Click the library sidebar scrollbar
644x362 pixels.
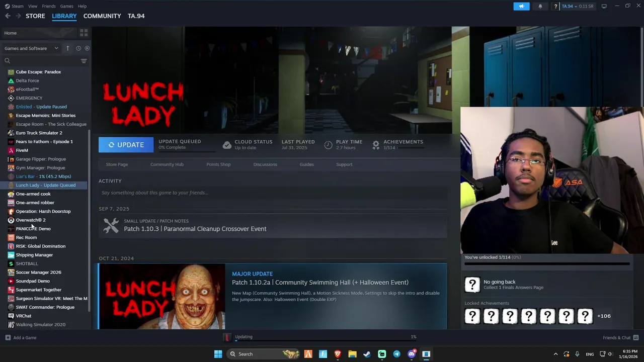tap(90, 221)
